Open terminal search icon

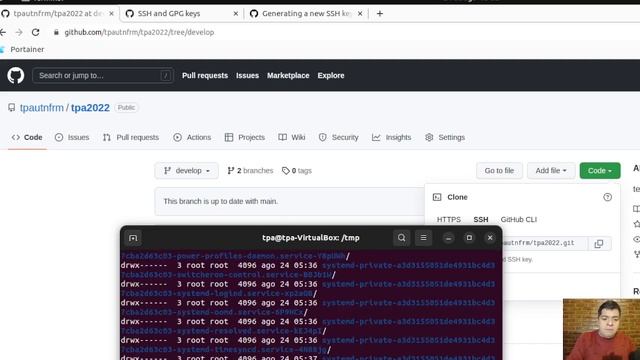[402, 238]
